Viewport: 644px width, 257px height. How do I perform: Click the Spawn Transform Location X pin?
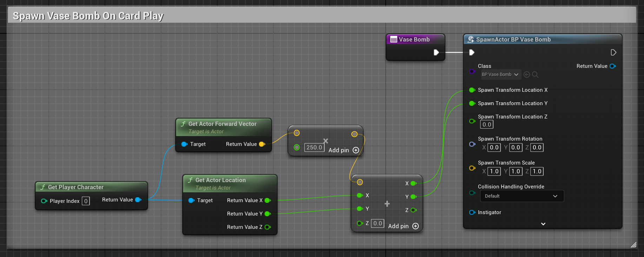pos(472,90)
